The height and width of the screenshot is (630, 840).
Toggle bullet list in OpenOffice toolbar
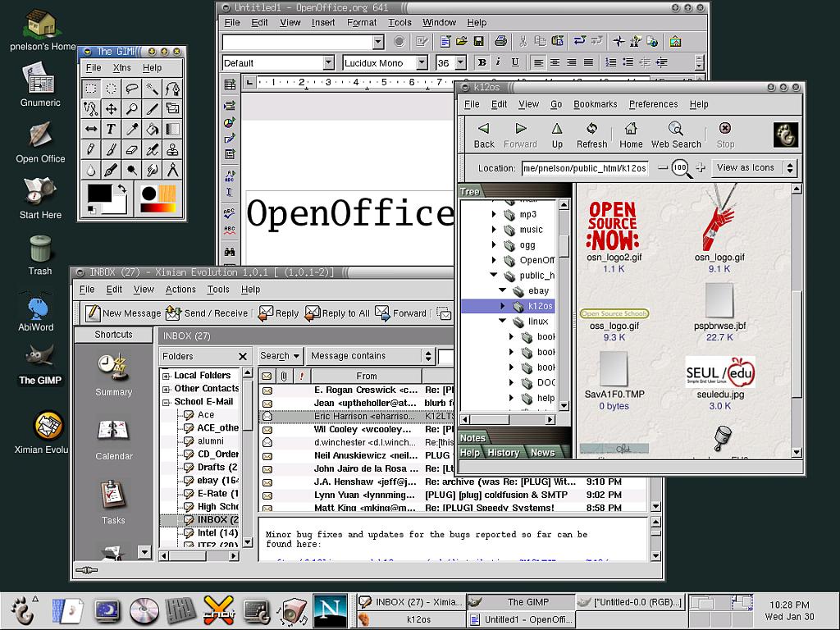628,62
